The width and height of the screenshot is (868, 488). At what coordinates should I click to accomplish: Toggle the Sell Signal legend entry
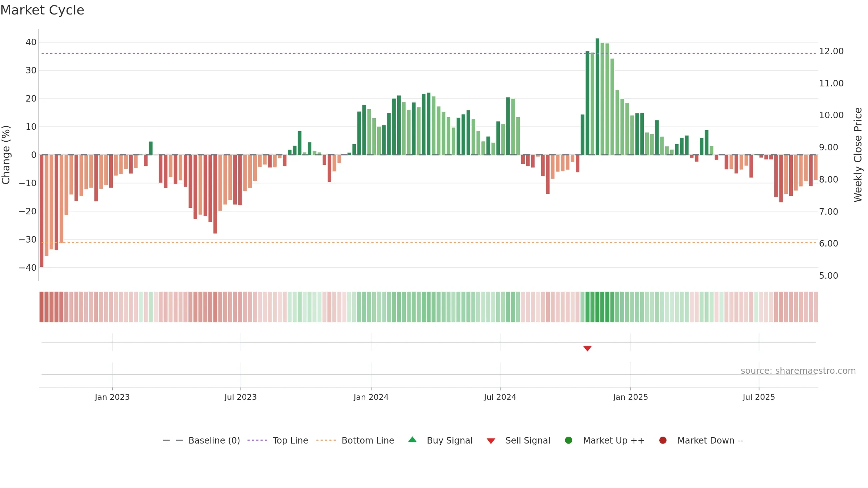tap(518, 440)
